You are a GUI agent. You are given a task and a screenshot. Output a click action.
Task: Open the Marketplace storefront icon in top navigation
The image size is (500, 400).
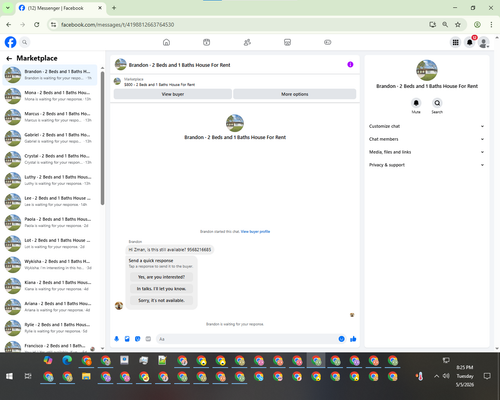(x=287, y=42)
